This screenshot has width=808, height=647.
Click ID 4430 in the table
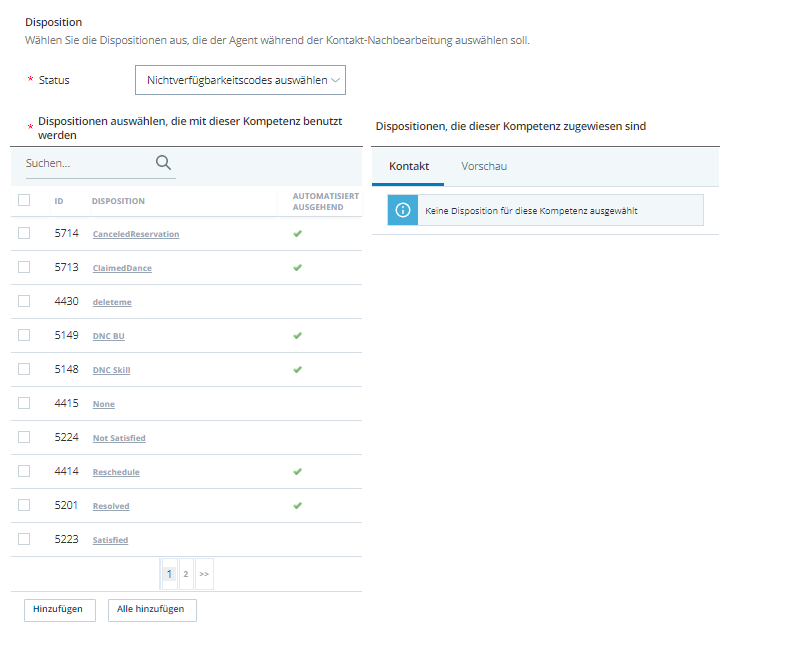point(66,301)
